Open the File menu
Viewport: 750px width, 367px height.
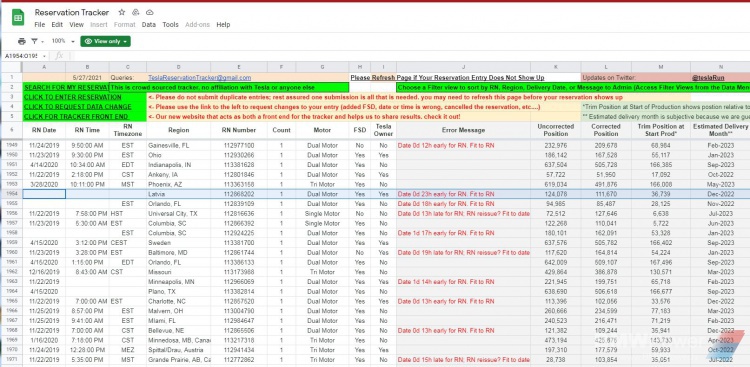40,24
